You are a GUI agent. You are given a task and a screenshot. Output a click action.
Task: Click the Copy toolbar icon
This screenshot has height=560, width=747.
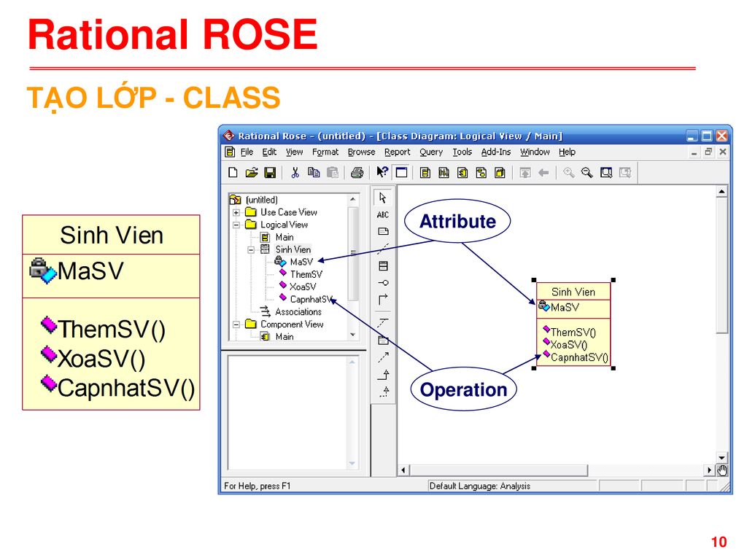(314, 172)
